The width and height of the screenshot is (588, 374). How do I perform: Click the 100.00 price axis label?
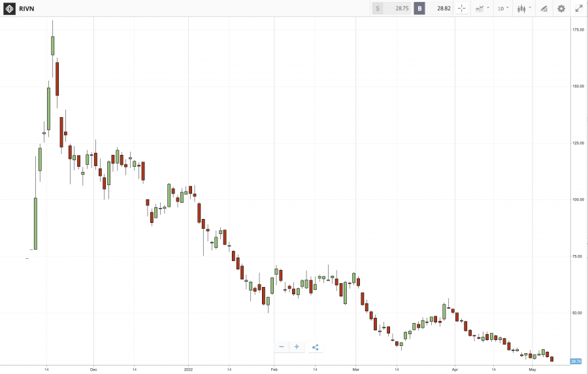tap(578, 199)
